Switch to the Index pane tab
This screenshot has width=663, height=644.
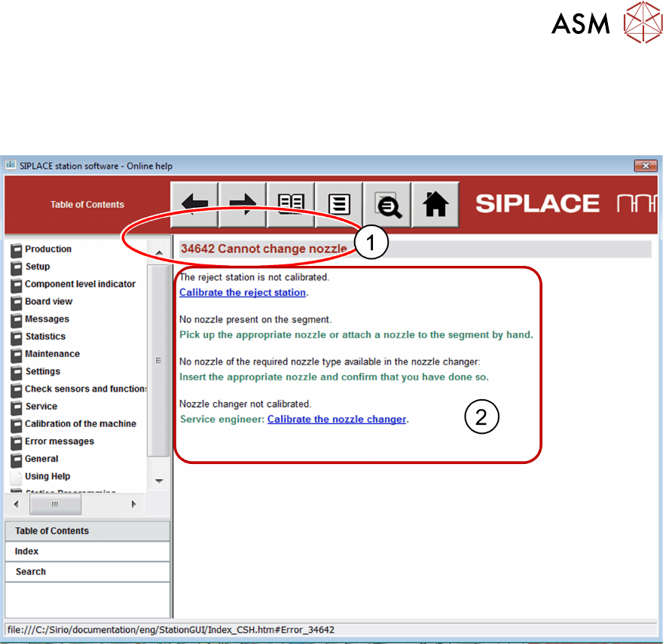(x=87, y=551)
